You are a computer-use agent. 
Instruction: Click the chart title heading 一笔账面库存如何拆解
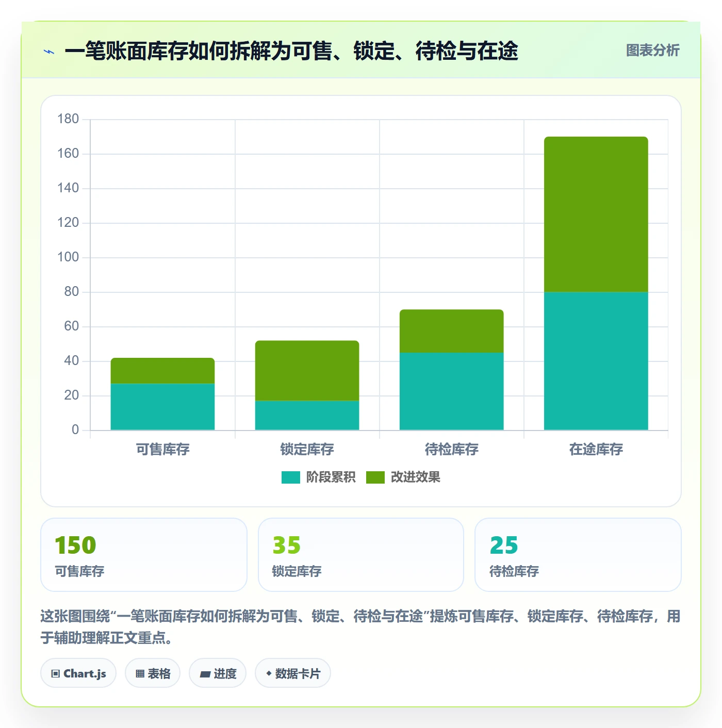291,51
